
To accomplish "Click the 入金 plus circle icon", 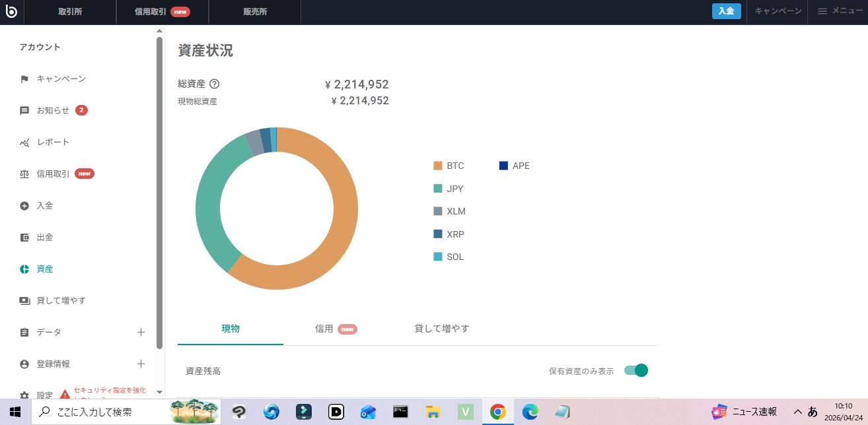I will (24, 206).
